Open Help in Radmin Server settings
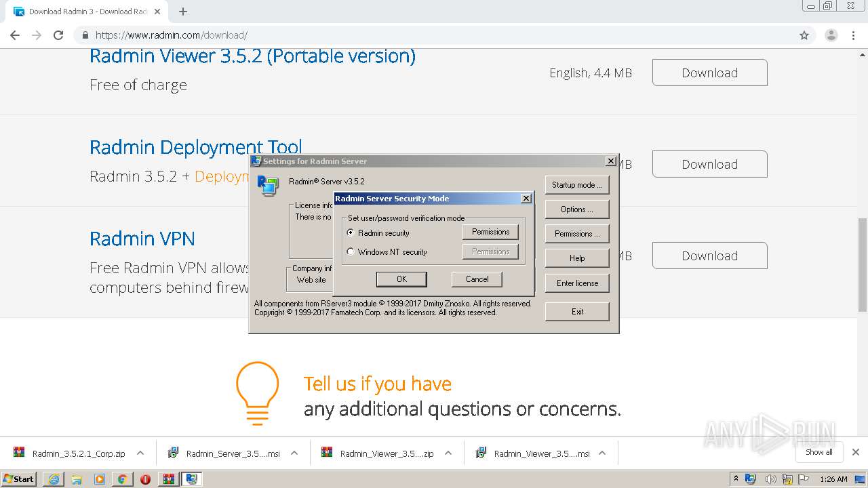 click(577, 258)
